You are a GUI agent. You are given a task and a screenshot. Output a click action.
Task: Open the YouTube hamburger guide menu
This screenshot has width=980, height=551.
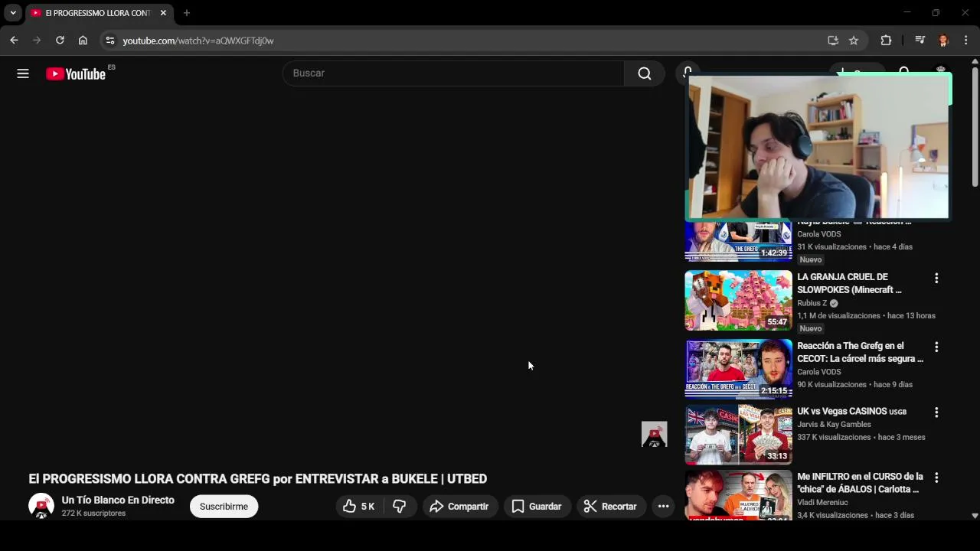[x=23, y=73]
